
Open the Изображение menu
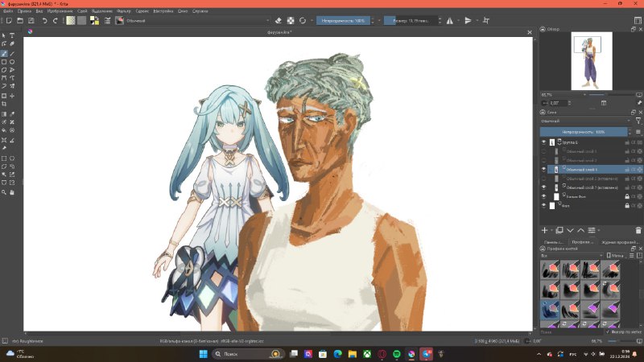tap(60, 11)
